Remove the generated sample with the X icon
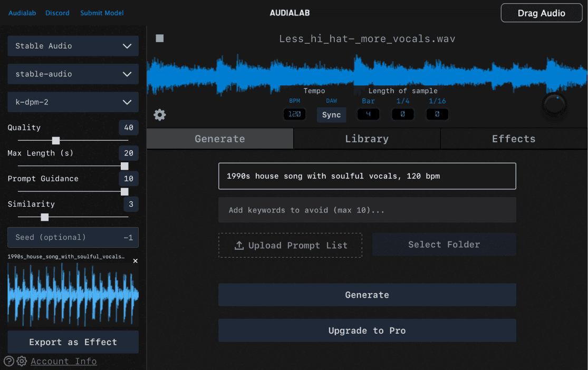Image resolution: width=588 pixels, height=370 pixels. [135, 261]
